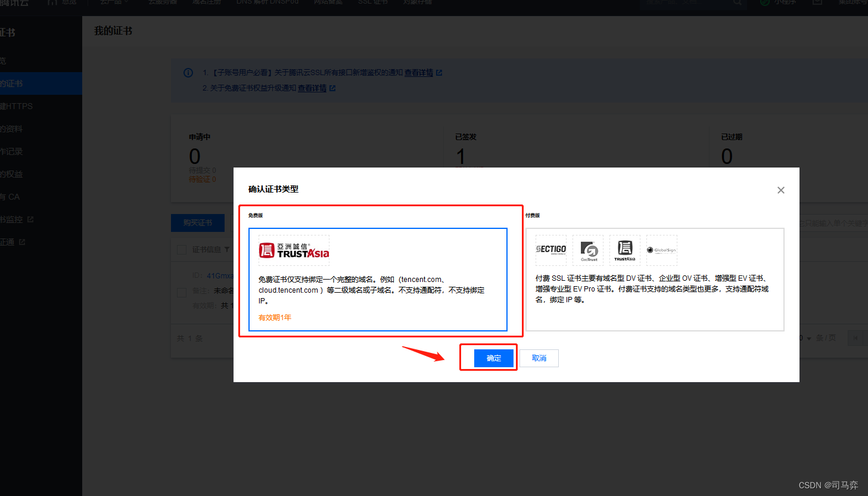Cancel the dialog via 取消
The width and height of the screenshot is (868, 496).
click(539, 358)
